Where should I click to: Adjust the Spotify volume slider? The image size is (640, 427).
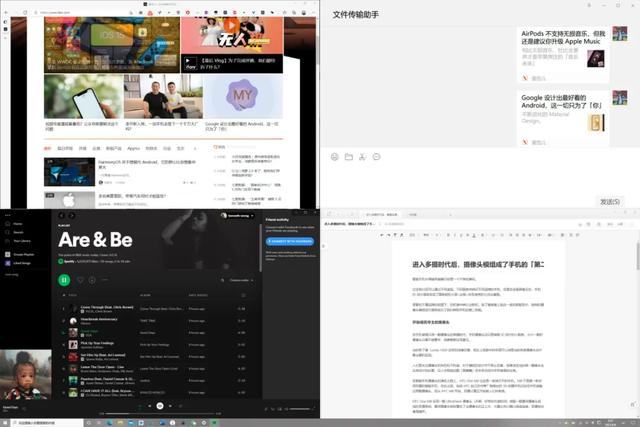point(300,409)
